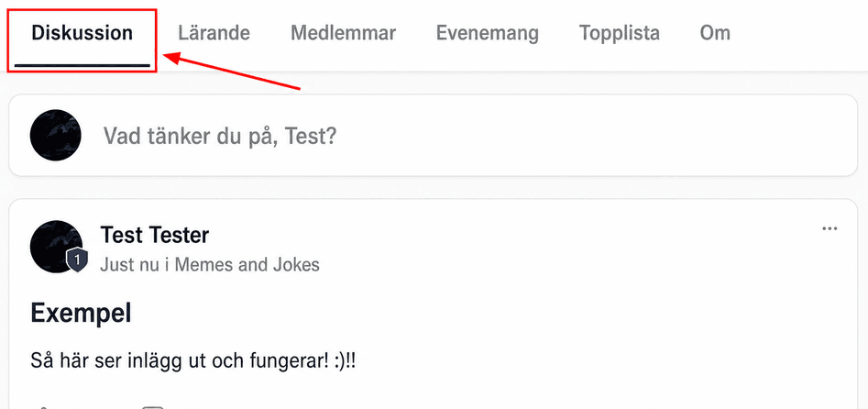
Task: Open the Memes and Jokes category link
Action: point(247,265)
